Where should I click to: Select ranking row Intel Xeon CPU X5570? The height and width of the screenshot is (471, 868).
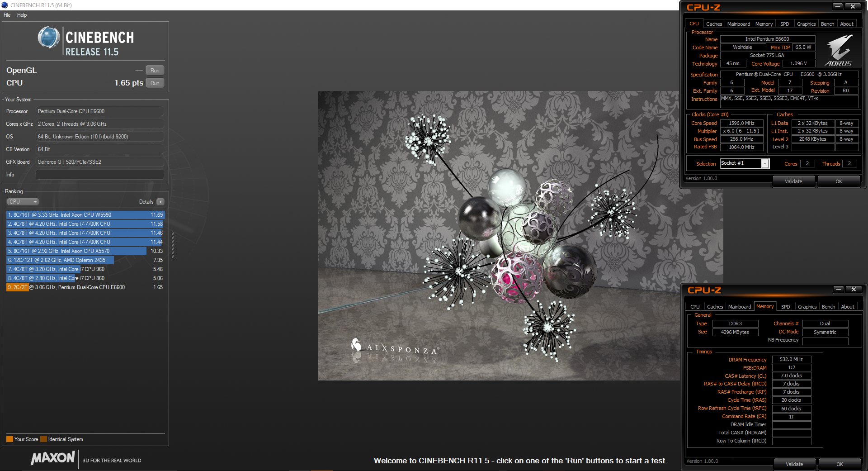pos(85,251)
